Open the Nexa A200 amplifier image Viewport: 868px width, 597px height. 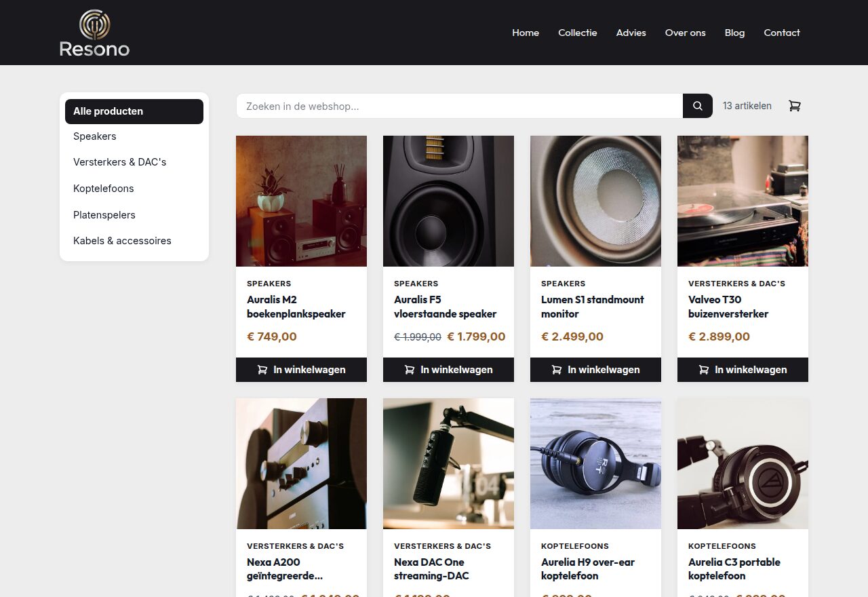[x=301, y=463]
